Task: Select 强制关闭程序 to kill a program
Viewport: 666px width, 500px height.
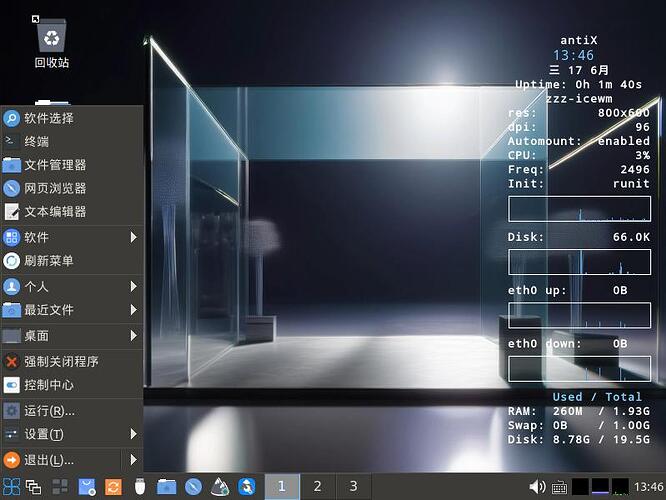Action: point(71,362)
